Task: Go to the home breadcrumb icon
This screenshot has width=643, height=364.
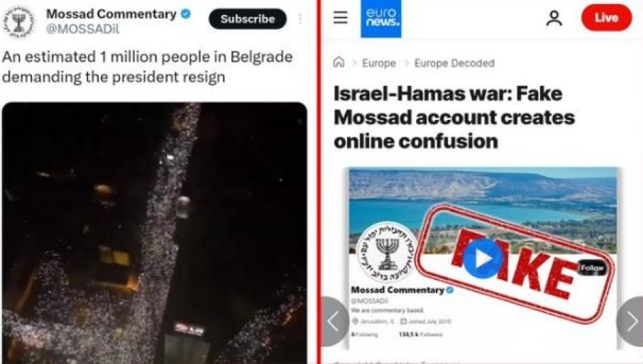Action: (x=339, y=62)
